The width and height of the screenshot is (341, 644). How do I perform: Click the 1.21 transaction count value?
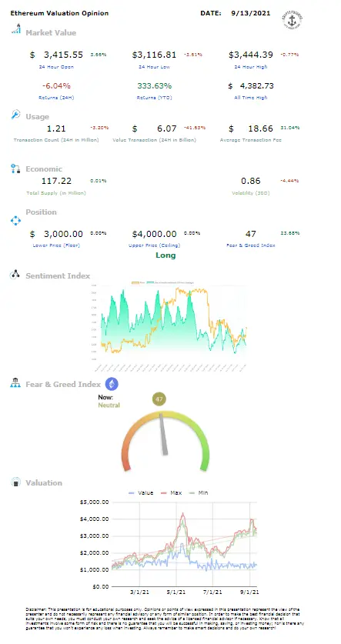tap(56, 128)
